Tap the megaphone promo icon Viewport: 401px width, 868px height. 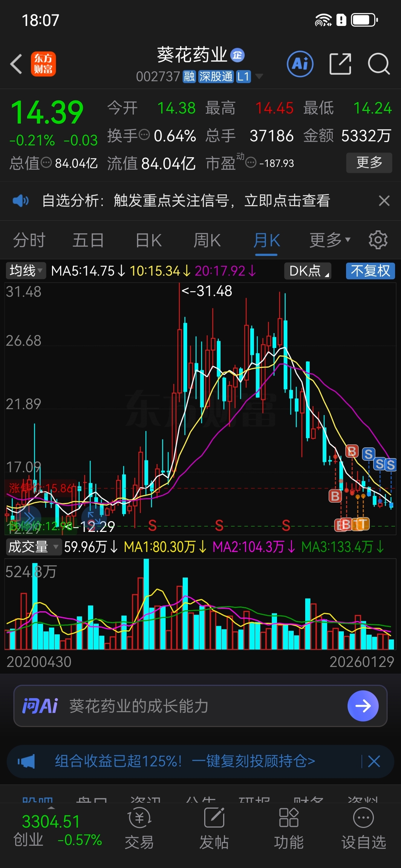(x=26, y=762)
